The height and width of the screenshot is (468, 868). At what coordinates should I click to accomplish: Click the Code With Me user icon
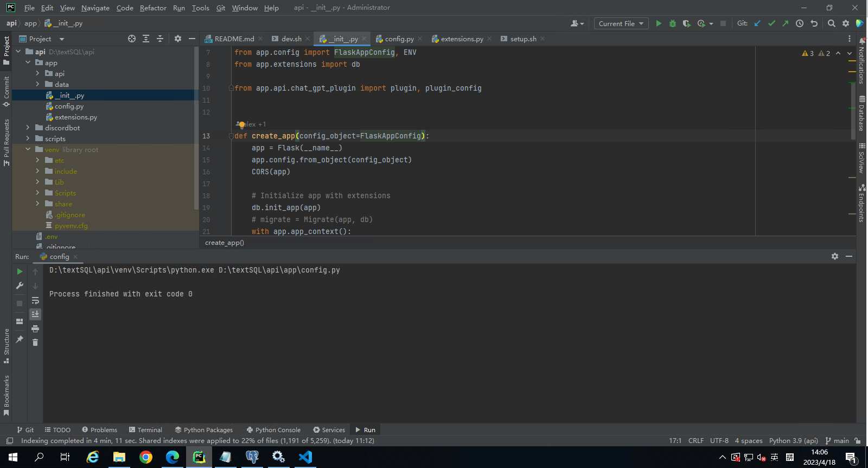[x=577, y=23]
